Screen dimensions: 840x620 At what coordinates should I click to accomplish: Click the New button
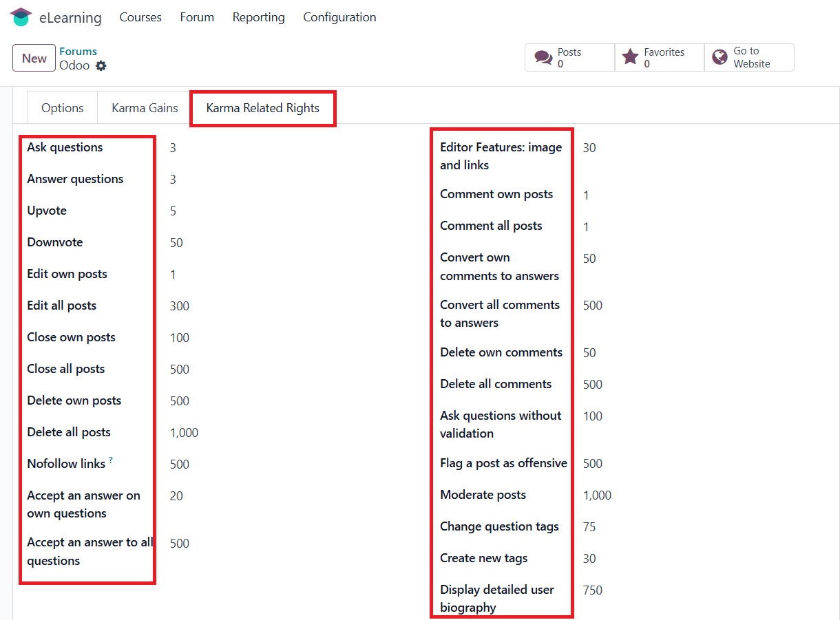(x=34, y=58)
